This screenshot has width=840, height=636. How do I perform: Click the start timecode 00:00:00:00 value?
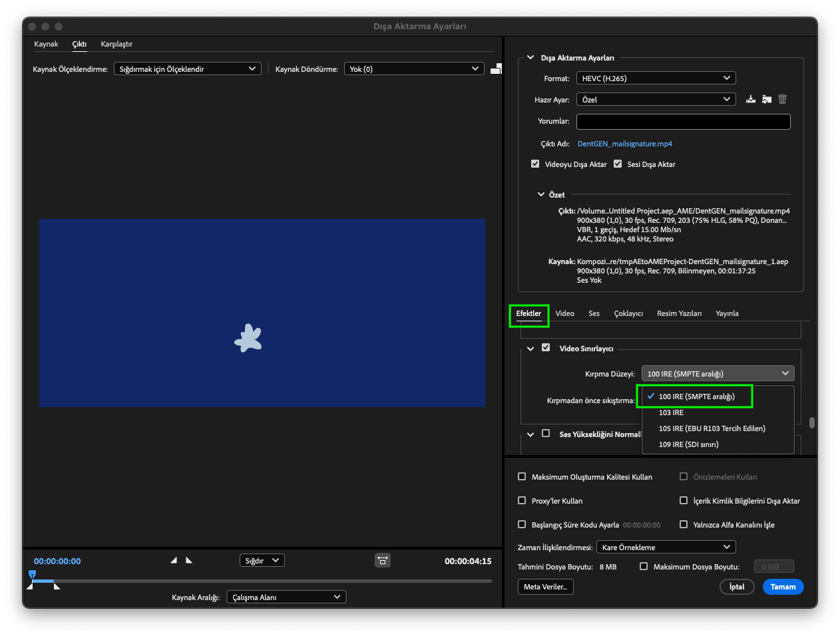[x=642, y=525]
